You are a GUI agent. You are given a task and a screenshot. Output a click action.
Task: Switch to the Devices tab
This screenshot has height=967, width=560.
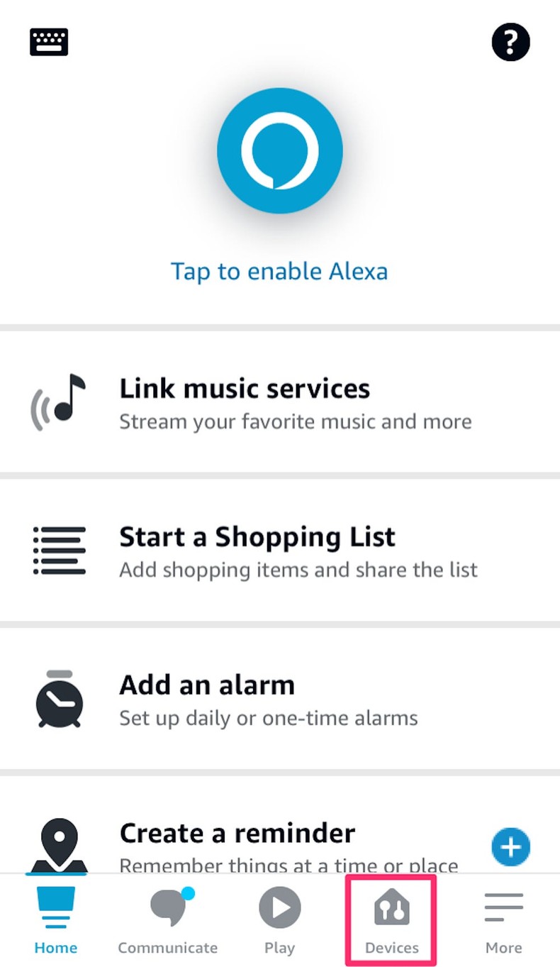click(391, 919)
